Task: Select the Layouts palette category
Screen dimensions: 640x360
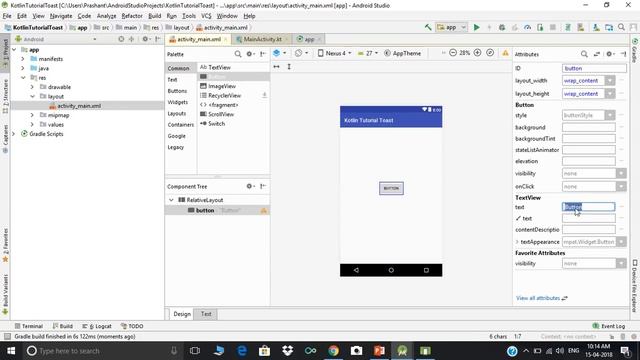Action: pyautogui.click(x=177, y=113)
